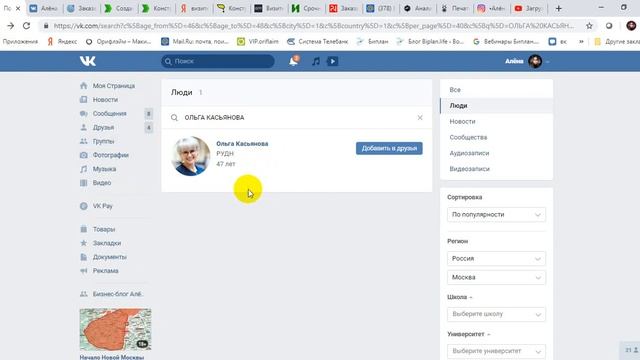Click the Товары sidebar icon
Screen dimensions: 640x360
click(84, 229)
